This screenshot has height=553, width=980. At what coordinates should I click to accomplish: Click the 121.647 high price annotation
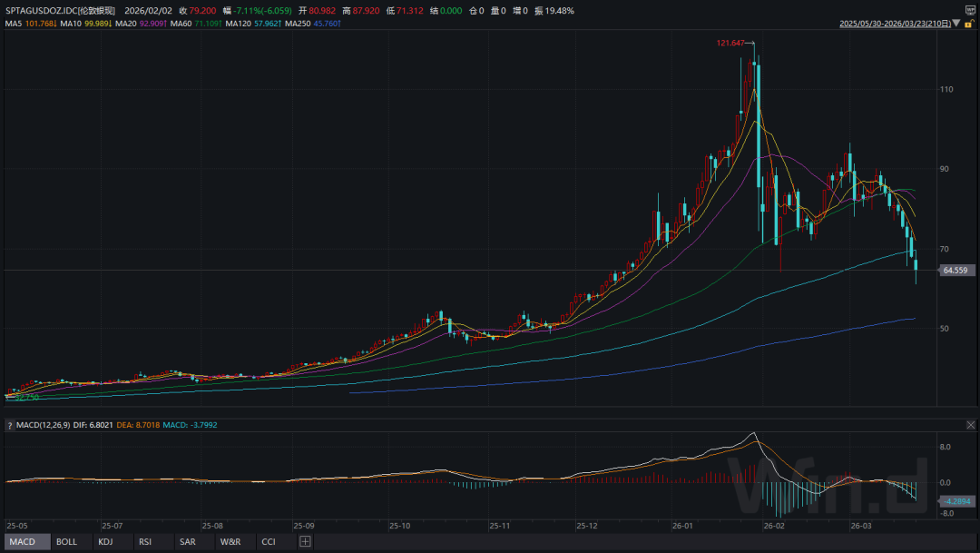click(730, 43)
